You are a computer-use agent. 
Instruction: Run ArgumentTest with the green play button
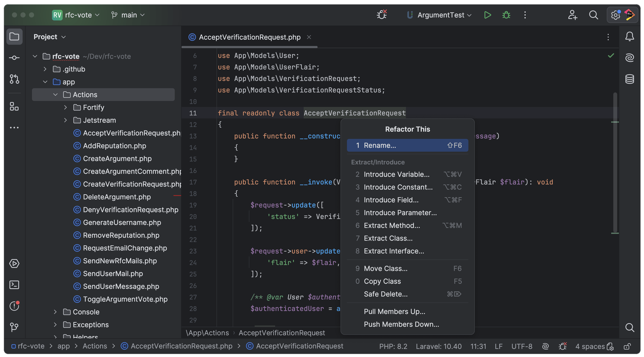487,15
